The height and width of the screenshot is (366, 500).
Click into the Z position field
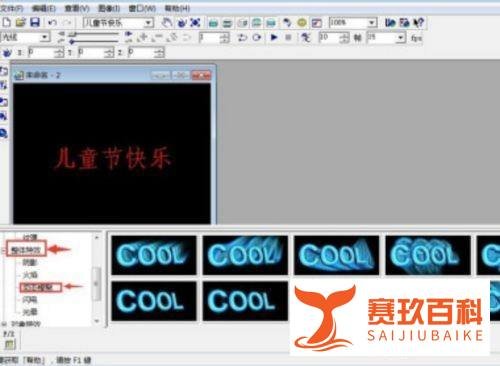pos(142,53)
